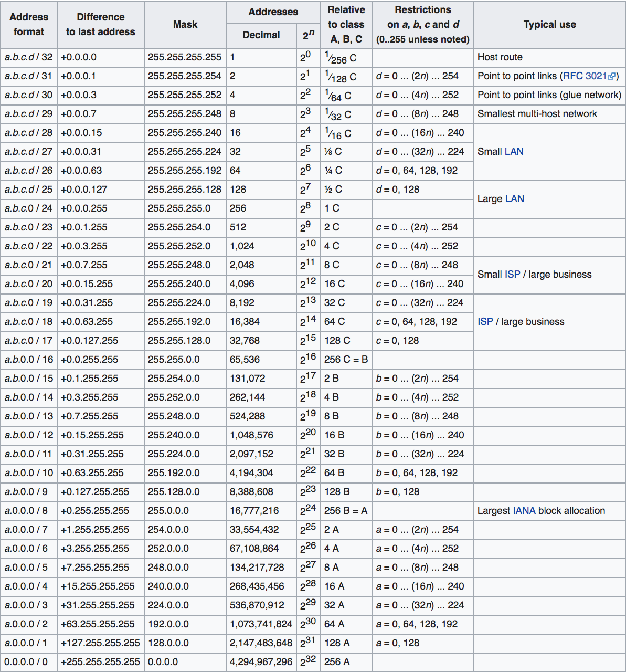The image size is (626, 672).
Task: Select decimal value 1,024
Action: [261, 246]
